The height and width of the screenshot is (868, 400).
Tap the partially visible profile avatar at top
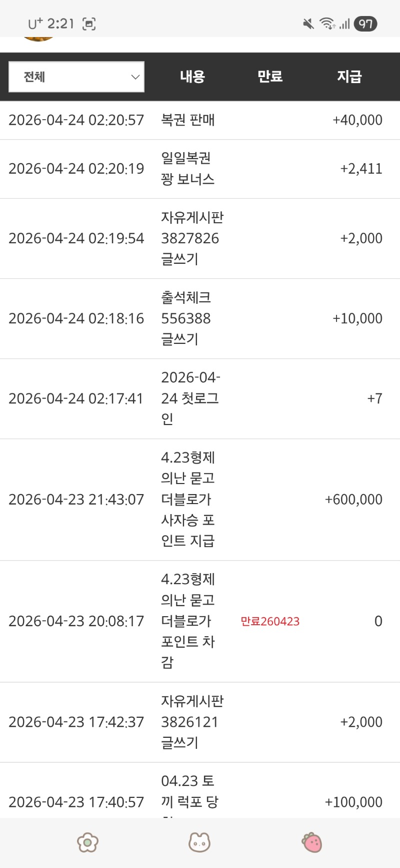(x=38, y=38)
